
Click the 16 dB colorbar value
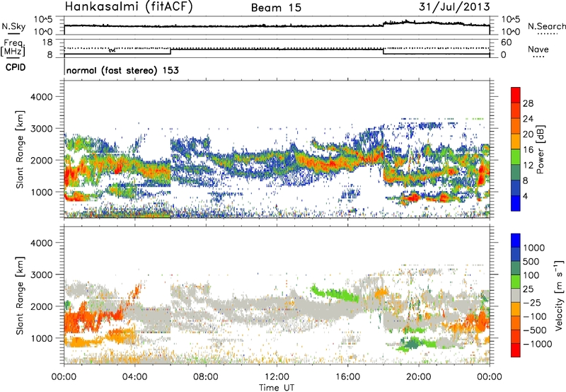click(x=528, y=150)
